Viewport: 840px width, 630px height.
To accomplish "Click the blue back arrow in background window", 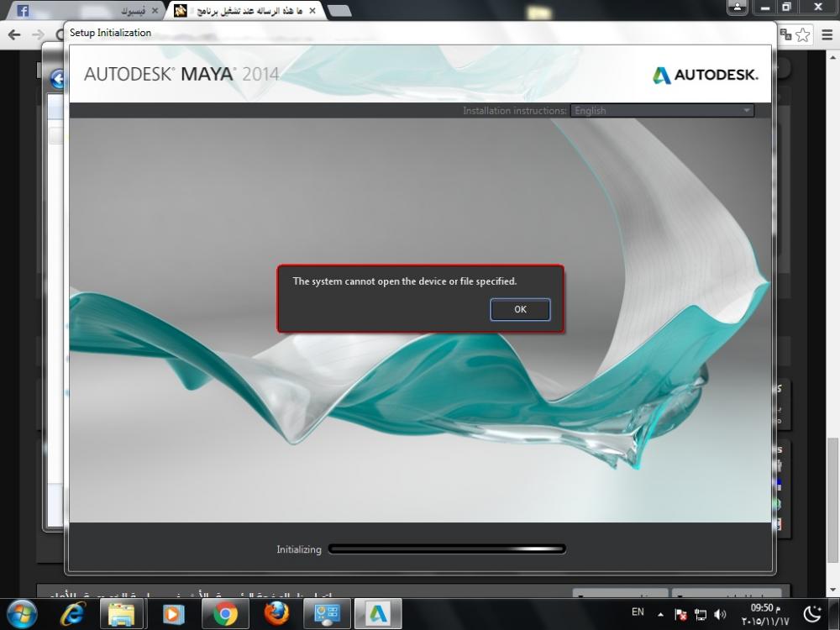I will (x=59, y=79).
